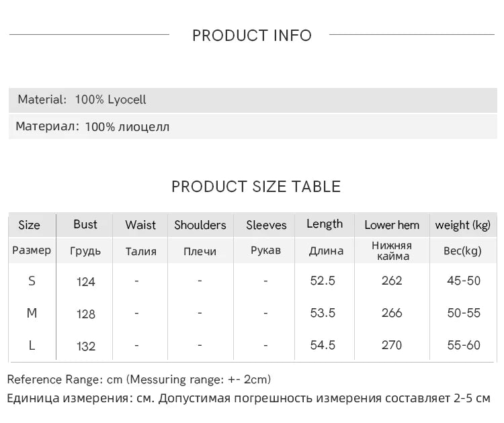Click the weight (kg) column header
The height and width of the screenshot is (423, 504).
[463, 225]
